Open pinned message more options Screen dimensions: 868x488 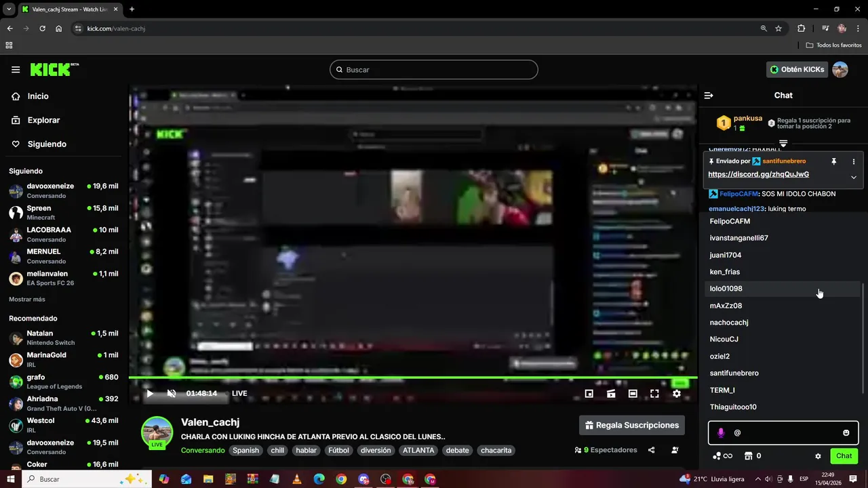pyautogui.click(x=854, y=161)
